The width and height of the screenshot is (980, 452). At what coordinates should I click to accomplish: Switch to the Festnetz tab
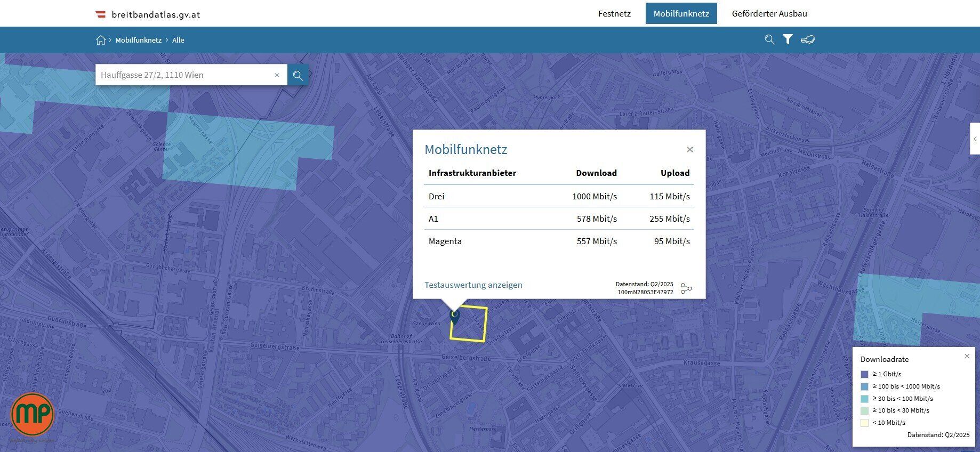[x=614, y=14]
